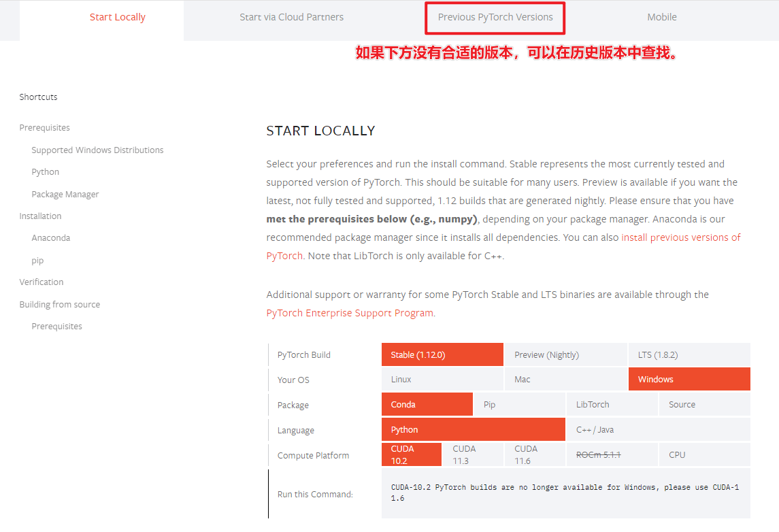Switch to Start Locally tab
The image size is (779, 532).
pyautogui.click(x=117, y=18)
